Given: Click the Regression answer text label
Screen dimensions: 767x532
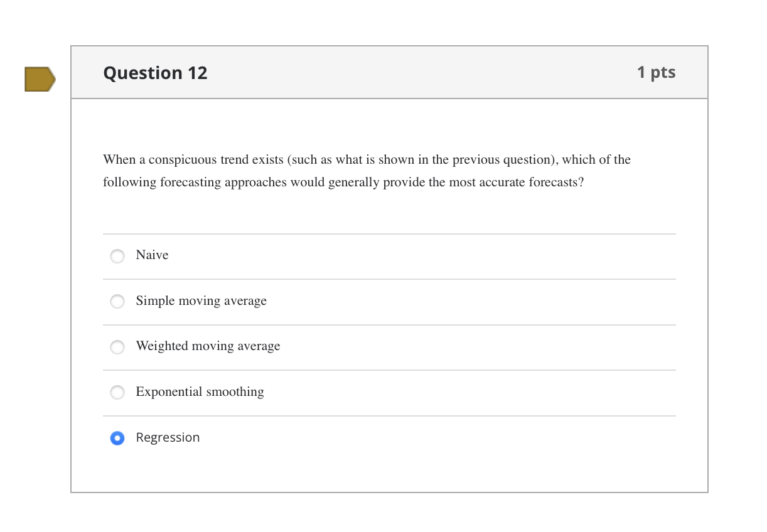Looking at the screenshot, I should (168, 438).
